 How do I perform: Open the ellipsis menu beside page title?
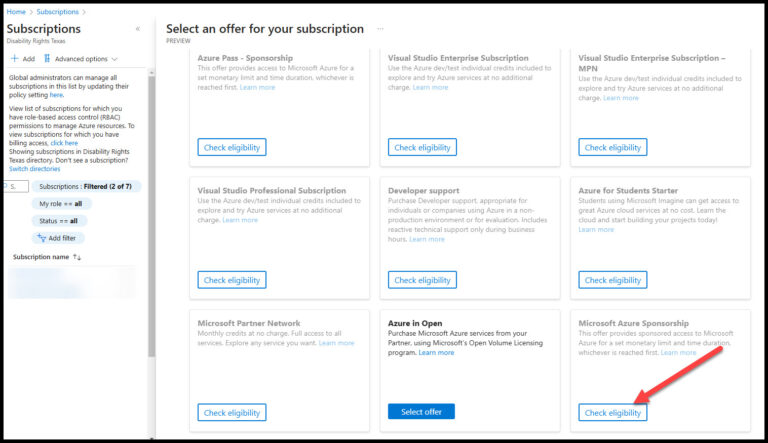(380, 29)
